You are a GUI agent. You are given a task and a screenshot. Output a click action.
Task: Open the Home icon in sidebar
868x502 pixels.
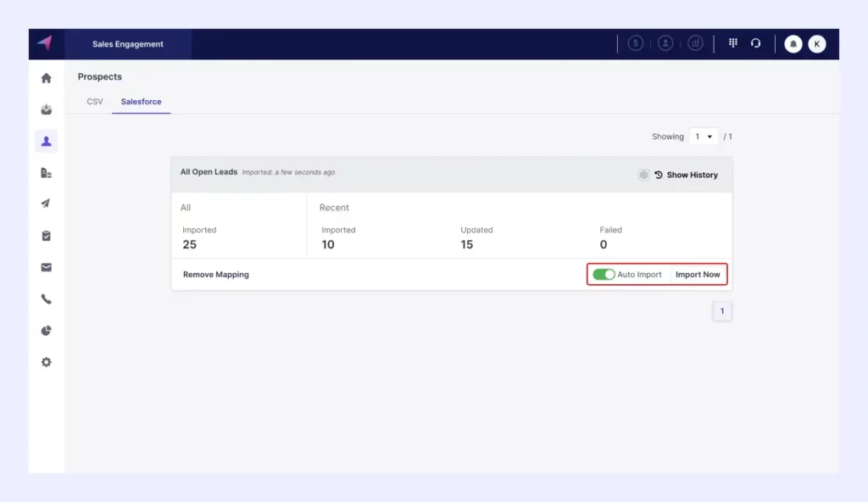[47, 78]
